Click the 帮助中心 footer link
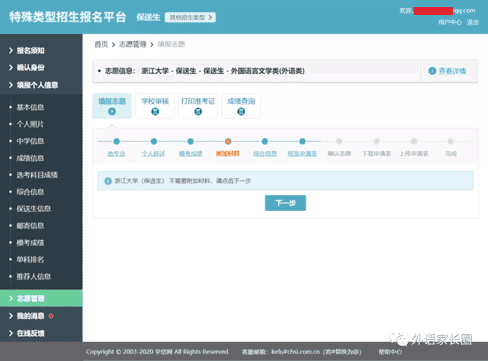This screenshot has width=488, height=361. click(390, 352)
